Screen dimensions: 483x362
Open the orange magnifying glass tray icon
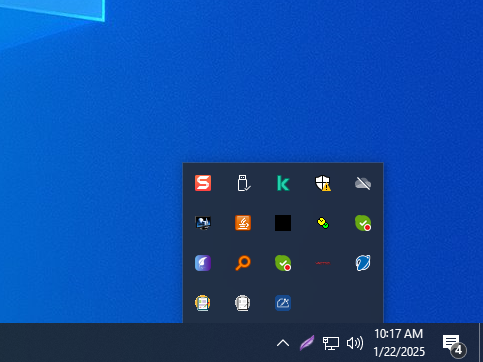(x=243, y=263)
